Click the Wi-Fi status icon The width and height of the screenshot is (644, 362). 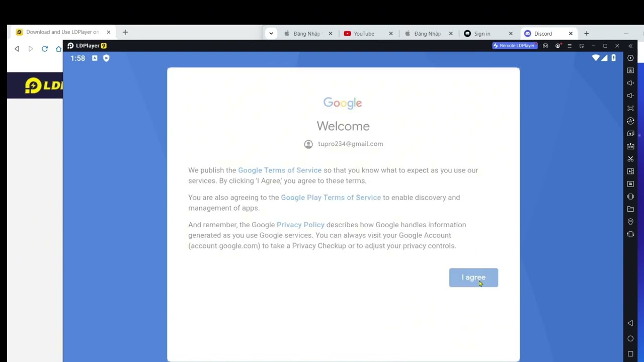[x=596, y=58]
